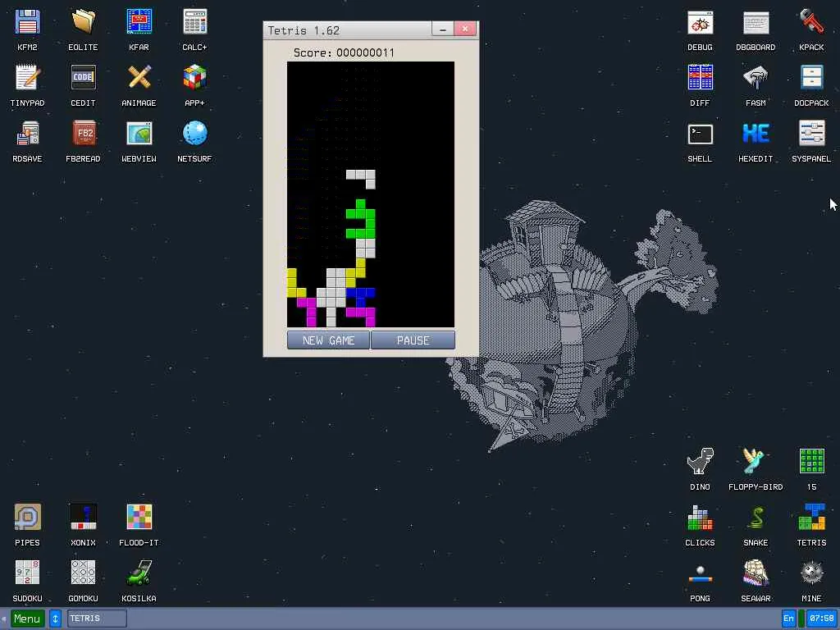Select the TETRIS taskbar entry
Viewport: 840px width, 630px height.
97,619
